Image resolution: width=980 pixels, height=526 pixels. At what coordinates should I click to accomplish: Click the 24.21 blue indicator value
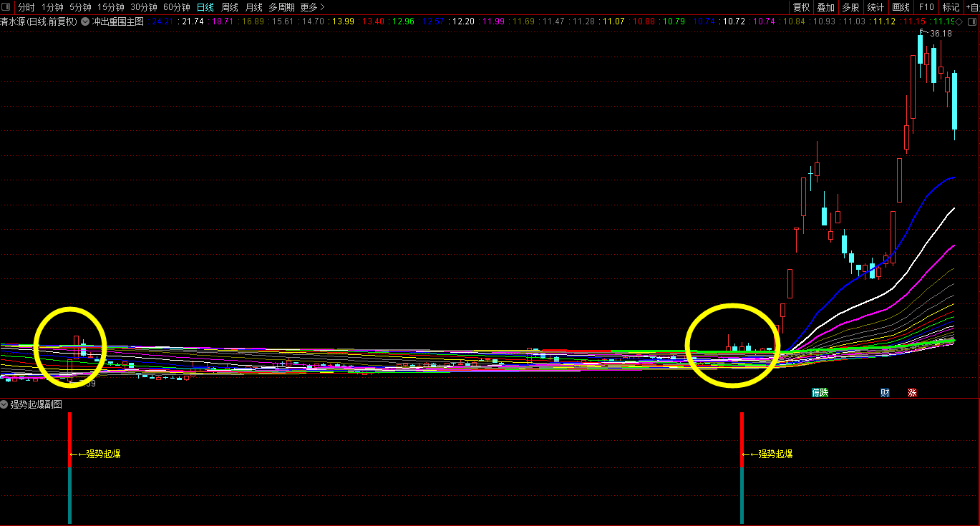(x=161, y=21)
